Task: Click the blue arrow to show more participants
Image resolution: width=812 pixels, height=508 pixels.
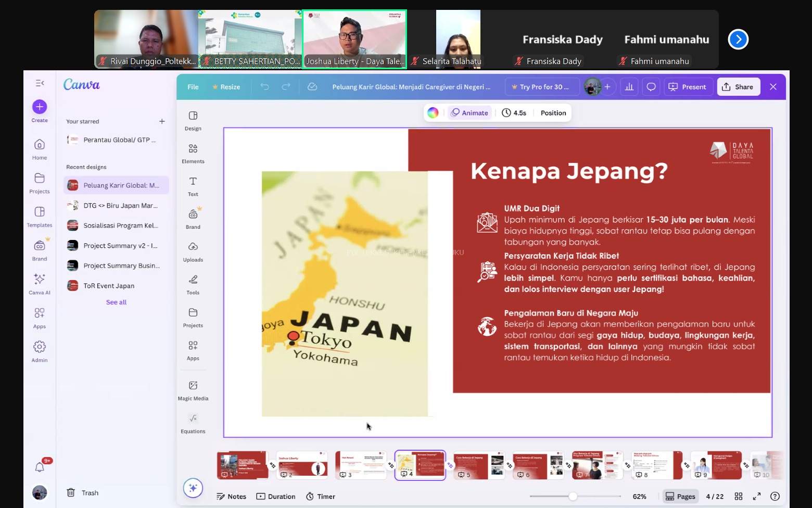Action: coord(738,39)
